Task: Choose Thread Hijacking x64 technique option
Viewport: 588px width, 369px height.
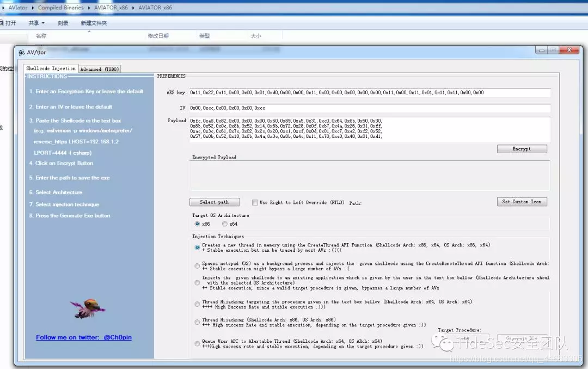Action: tap(197, 304)
